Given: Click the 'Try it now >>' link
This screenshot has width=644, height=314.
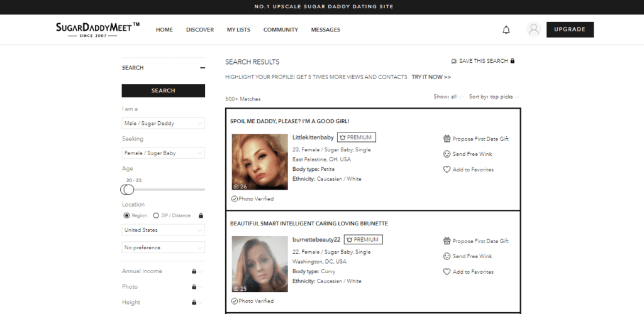Looking at the screenshot, I should [431, 77].
